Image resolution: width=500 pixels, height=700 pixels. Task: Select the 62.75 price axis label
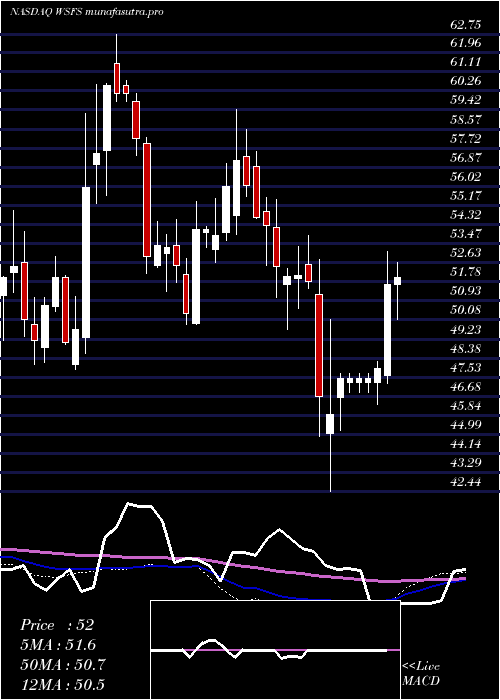pyautogui.click(x=466, y=25)
